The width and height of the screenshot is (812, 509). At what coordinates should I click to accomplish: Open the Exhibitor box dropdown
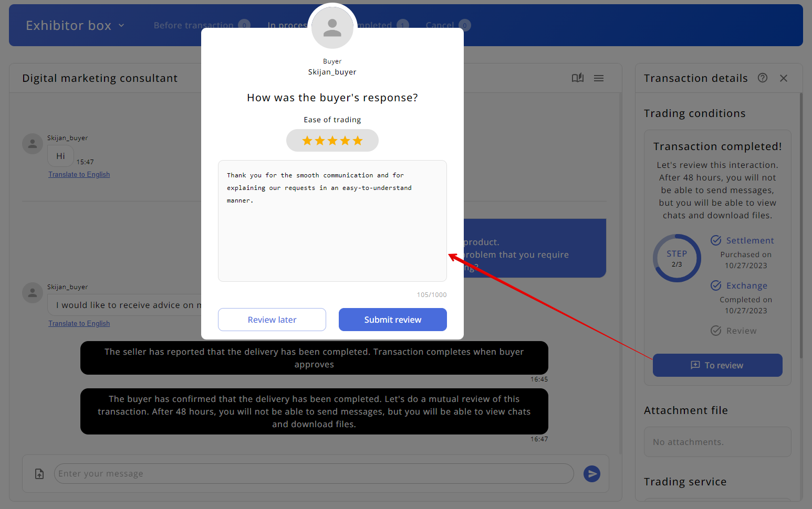coord(75,25)
